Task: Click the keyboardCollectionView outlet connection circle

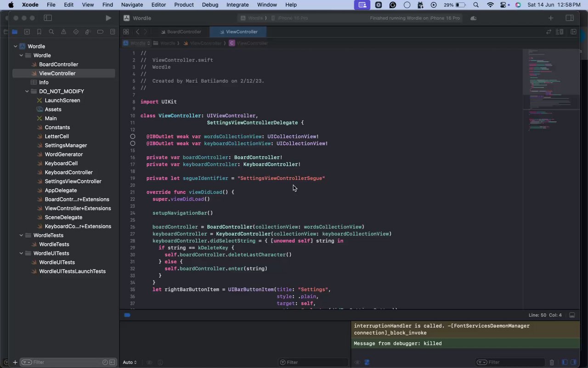Action: pos(133,144)
